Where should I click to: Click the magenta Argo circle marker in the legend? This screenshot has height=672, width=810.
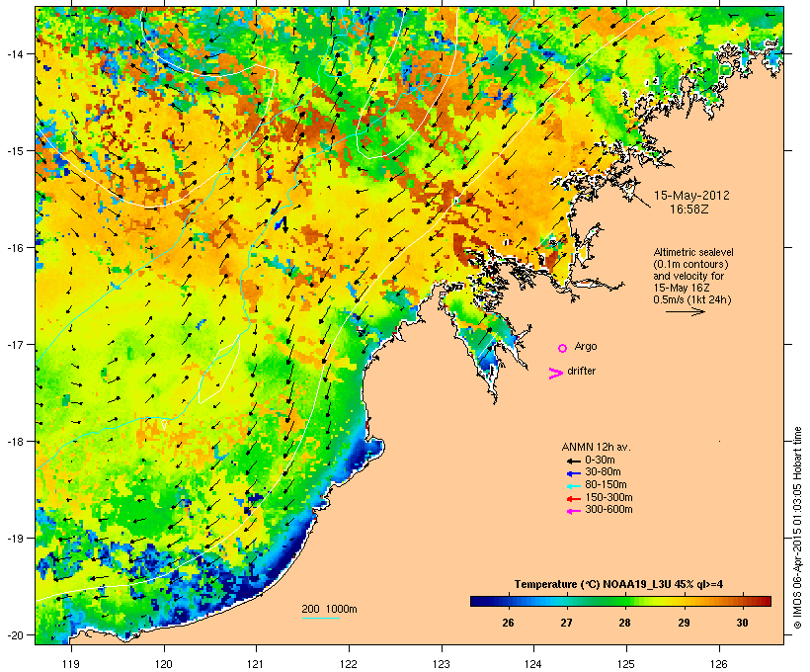click(x=563, y=348)
